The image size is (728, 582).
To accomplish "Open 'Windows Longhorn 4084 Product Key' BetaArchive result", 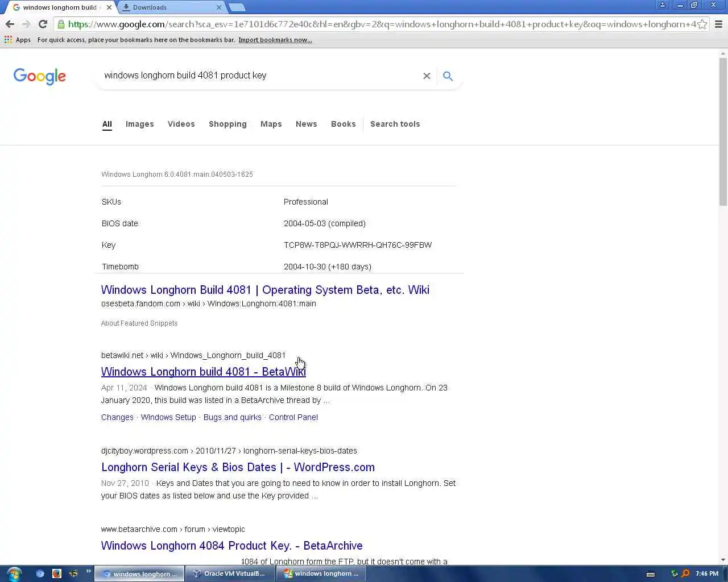I will click(231, 546).
